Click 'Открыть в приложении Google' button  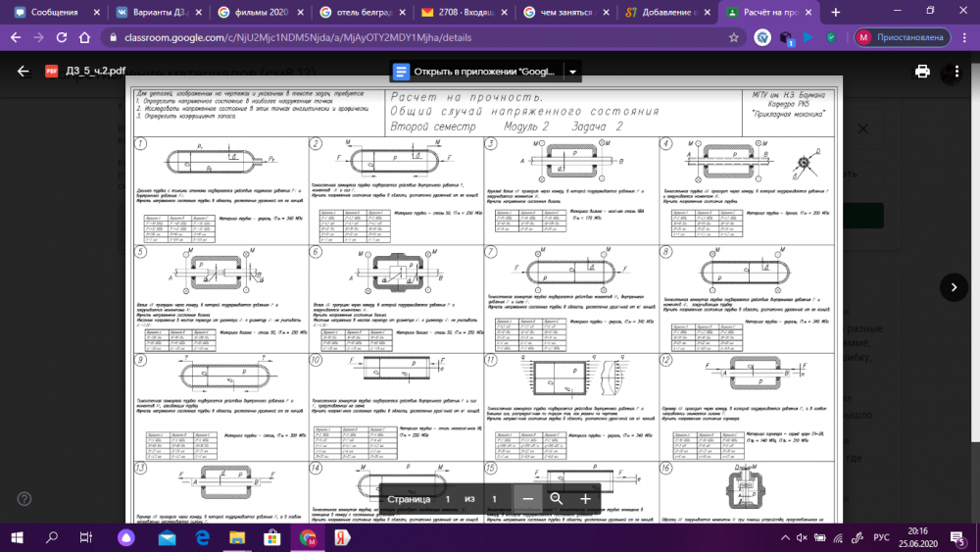point(475,72)
